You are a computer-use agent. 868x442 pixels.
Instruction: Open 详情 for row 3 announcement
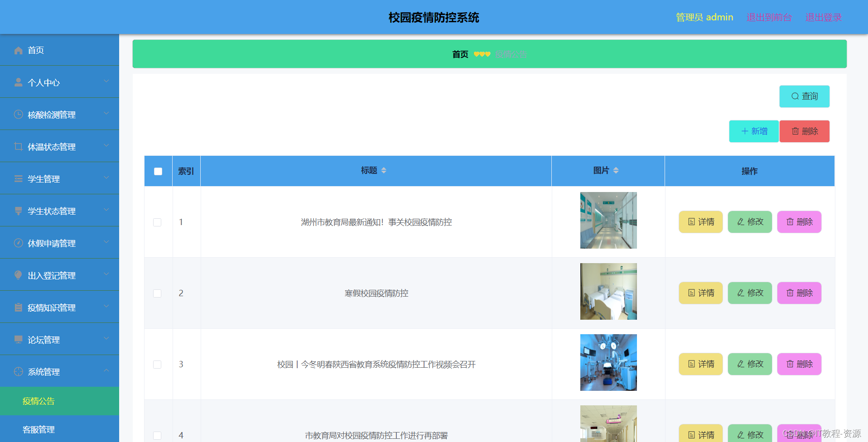(x=701, y=364)
